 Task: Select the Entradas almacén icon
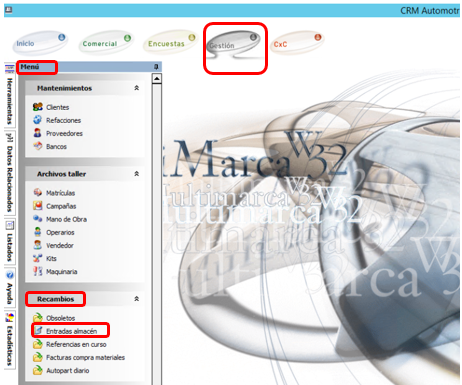[x=39, y=331]
